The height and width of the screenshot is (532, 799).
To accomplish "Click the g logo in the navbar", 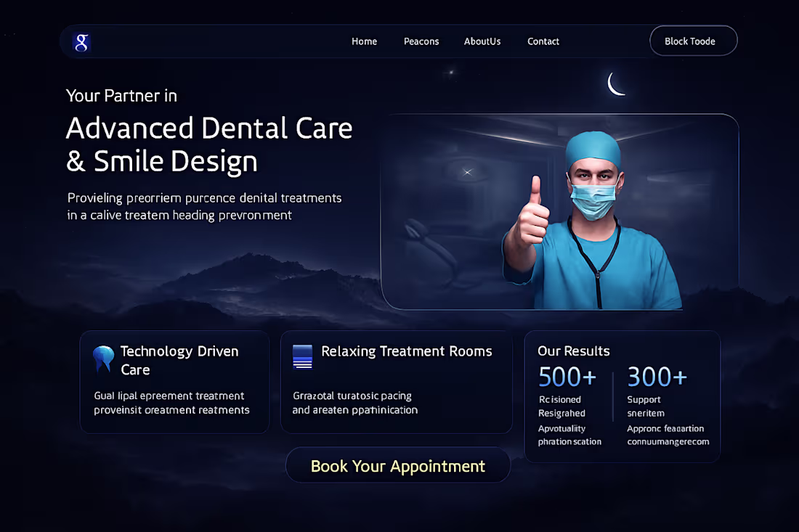I will coord(81,42).
